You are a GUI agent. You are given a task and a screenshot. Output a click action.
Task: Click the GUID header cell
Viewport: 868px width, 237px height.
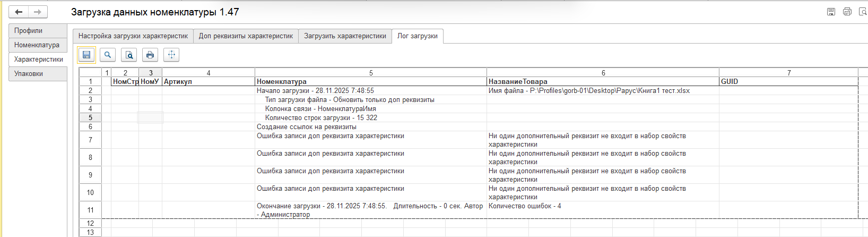point(730,82)
